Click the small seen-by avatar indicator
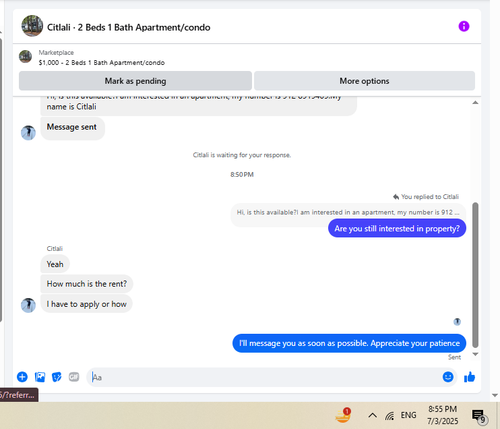 pyautogui.click(x=457, y=321)
